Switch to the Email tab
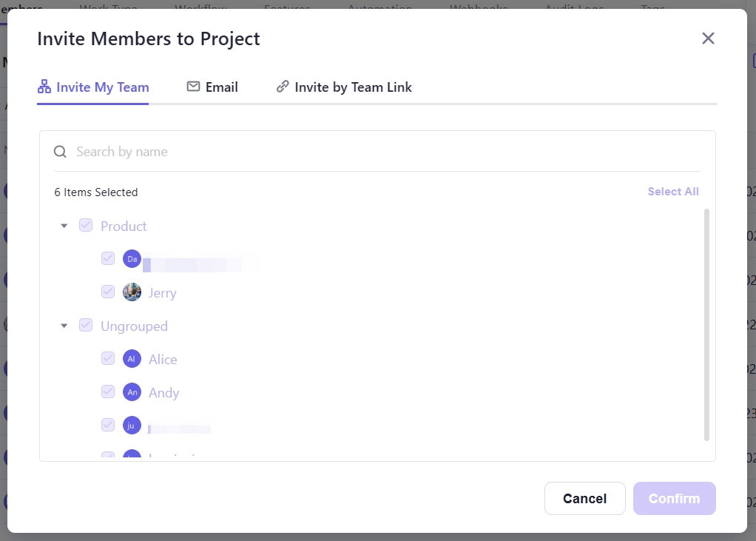This screenshot has height=541, width=756. 212,87
